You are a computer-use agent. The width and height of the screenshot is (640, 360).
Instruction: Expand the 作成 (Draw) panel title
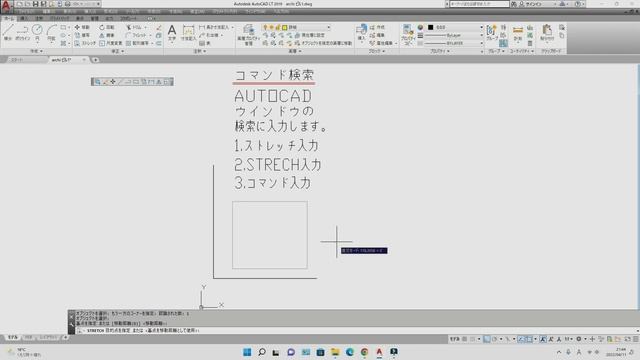pyautogui.click(x=36, y=51)
